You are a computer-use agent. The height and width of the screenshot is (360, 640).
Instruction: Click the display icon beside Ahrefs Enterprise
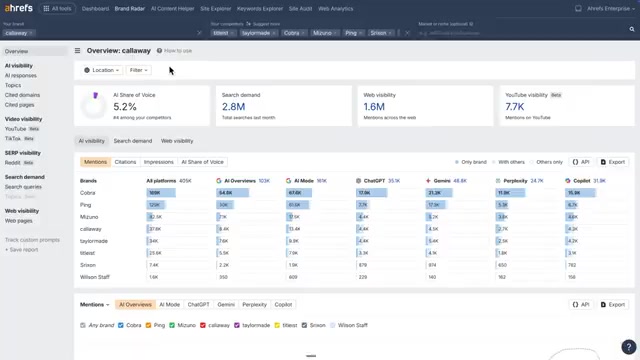(x=578, y=9)
